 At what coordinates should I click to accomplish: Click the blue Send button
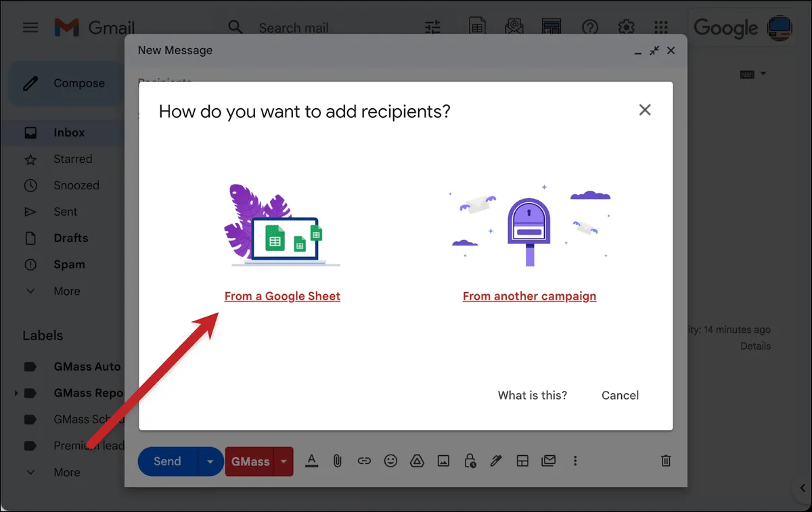pos(167,461)
